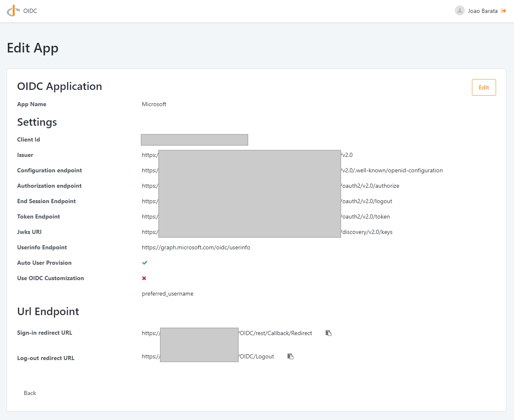Click the user avatar icon

point(459,10)
